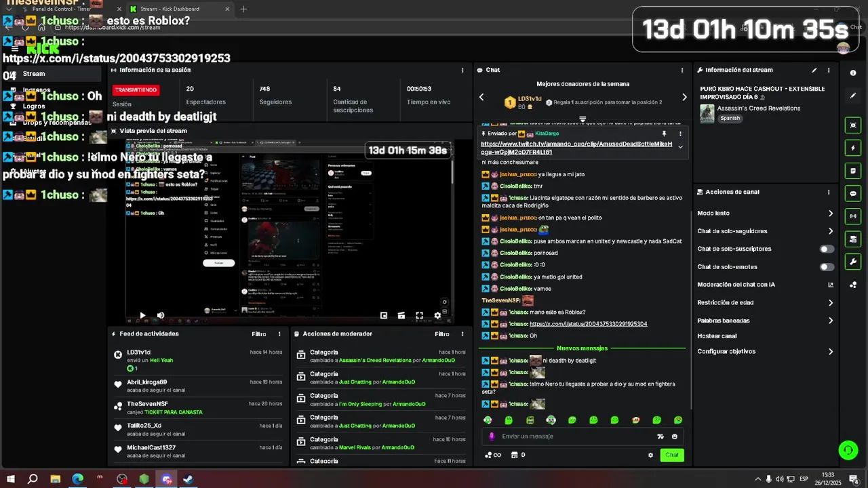Open the chat panel's three-dot menu
Screen dimensions: 868x488
pyautogui.click(x=682, y=70)
